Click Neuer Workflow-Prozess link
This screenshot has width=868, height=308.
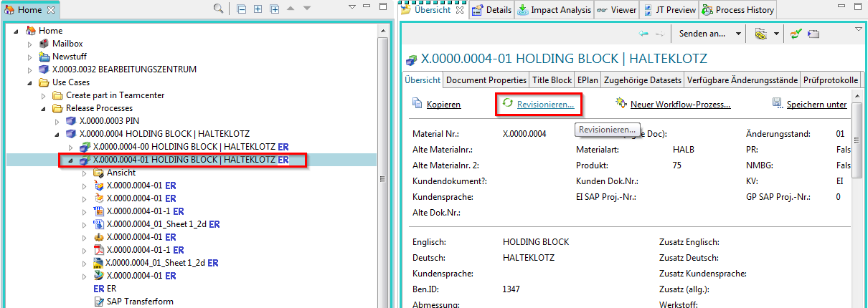[x=680, y=105]
